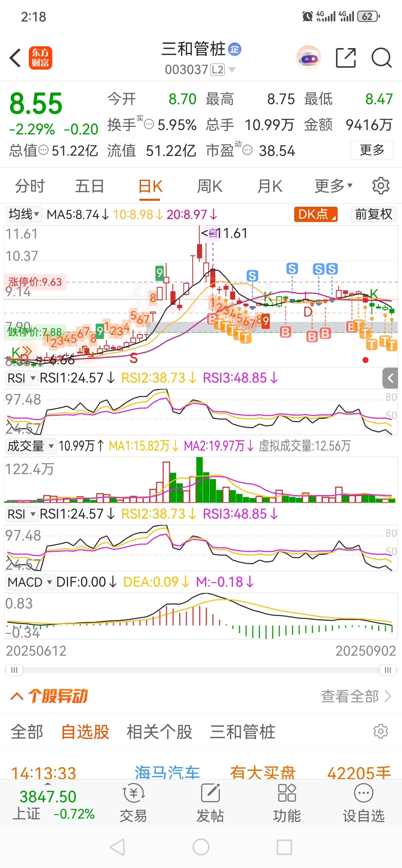402x868 pixels.
Task: Tap the 总值 info circle icon
Action: [x=43, y=150]
